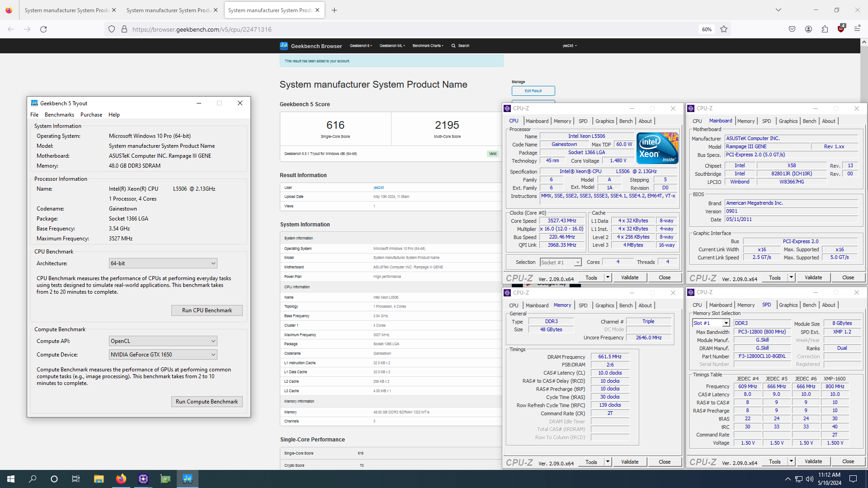The width and height of the screenshot is (868, 488).
Task: Open SPD tab in CPU-Z Memory window
Action: pos(583,305)
